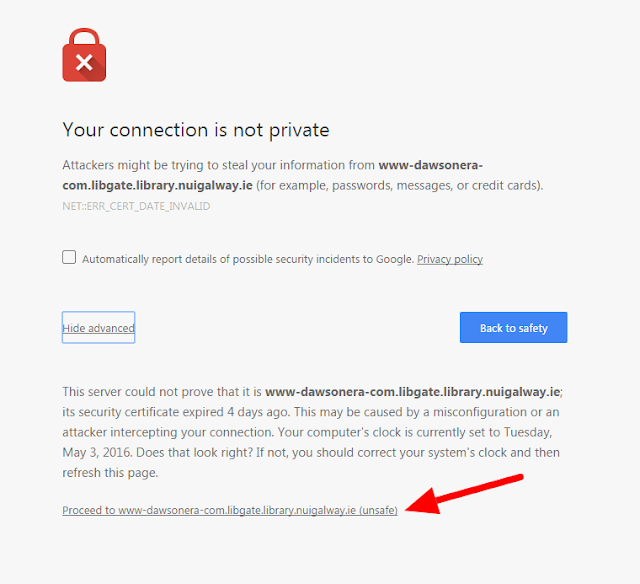Screen dimensions: 640x584
Task: Click the red padlock warning icon
Action: pos(84,56)
